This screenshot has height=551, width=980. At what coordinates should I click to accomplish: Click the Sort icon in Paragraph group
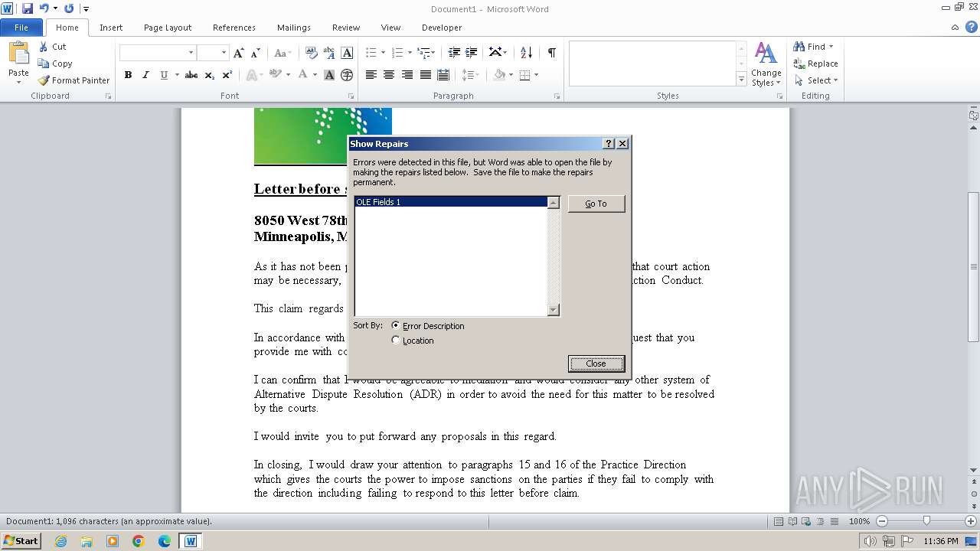click(x=526, y=53)
